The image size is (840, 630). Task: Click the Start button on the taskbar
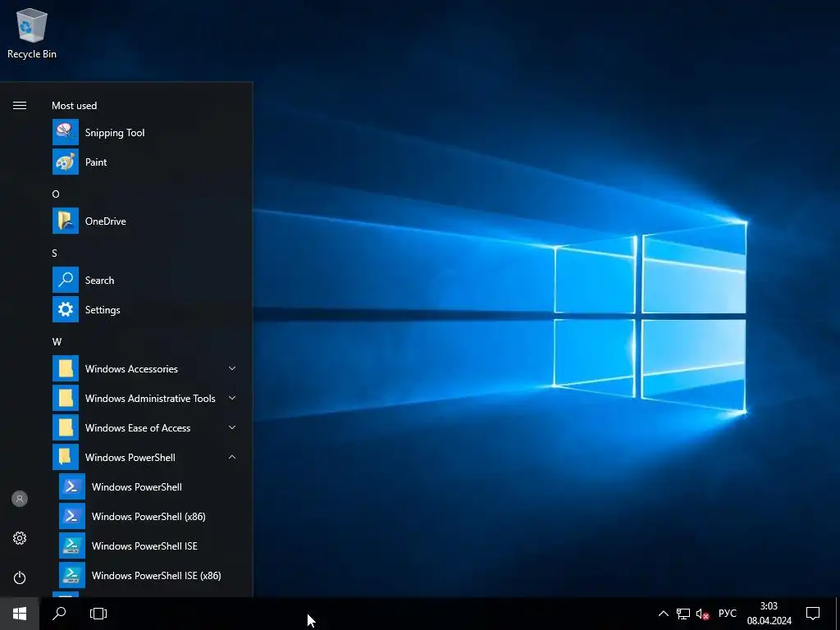coord(20,614)
